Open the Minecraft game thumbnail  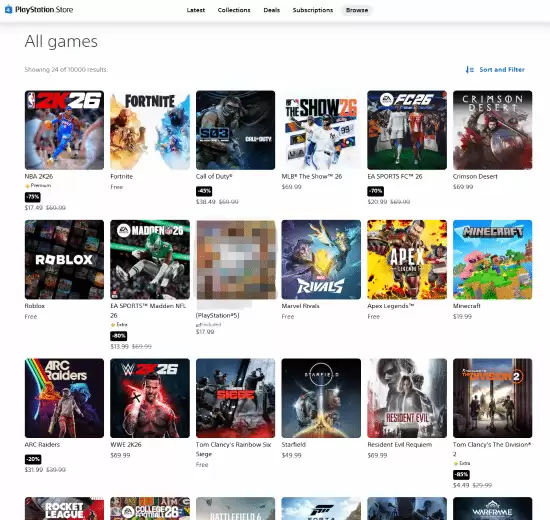click(492, 260)
